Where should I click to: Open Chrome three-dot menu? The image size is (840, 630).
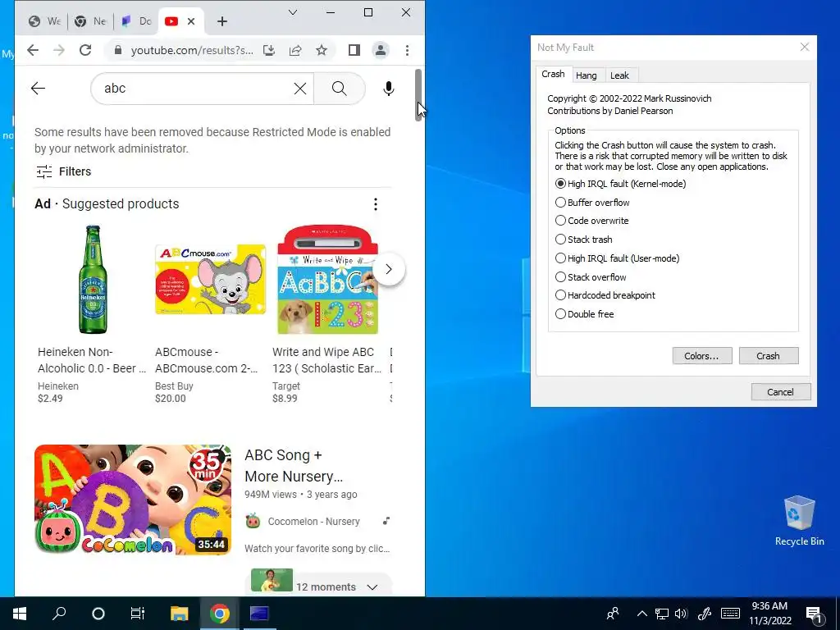click(407, 50)
